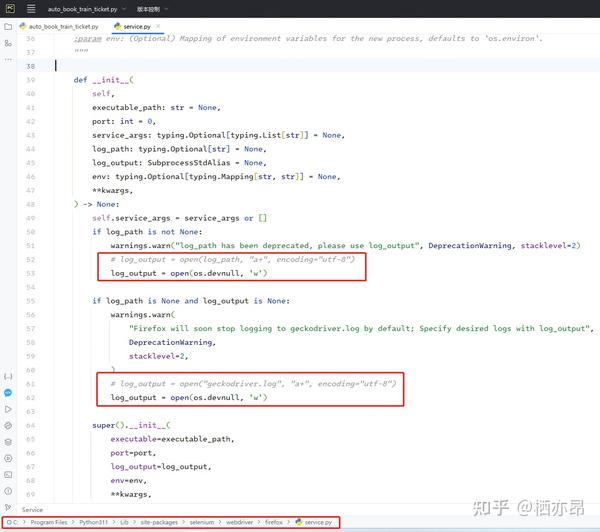This screenshot has height=532, width=600.
Task: Click commented geckodriver.log line 61
Action: (253, 383)
